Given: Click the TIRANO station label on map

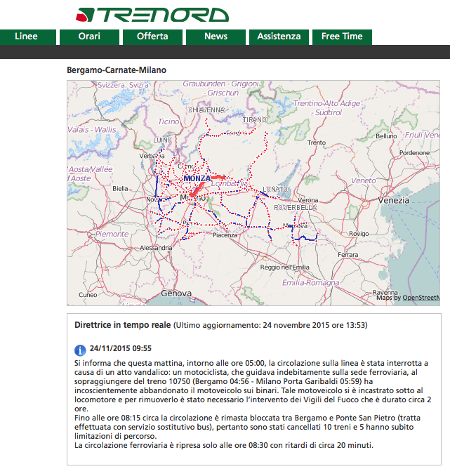Looking at the screenshot, I should (x=254, y=120).
